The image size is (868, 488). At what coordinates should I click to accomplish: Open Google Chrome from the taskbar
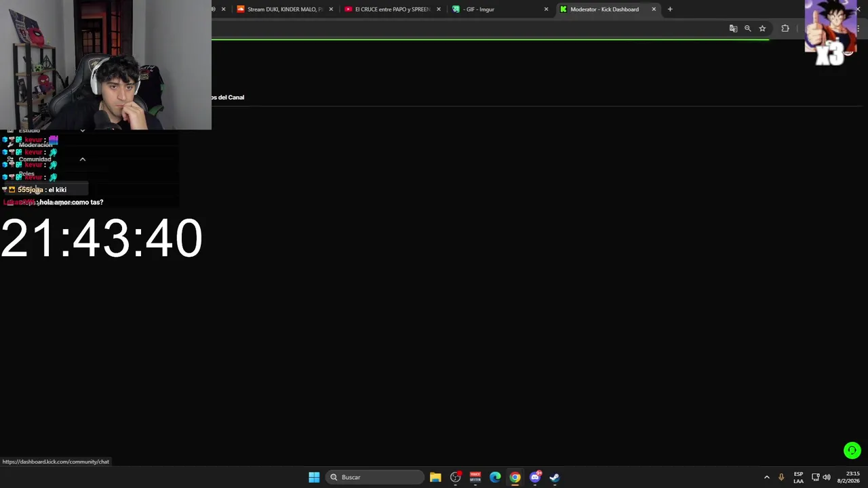click(x=515, y=477)
